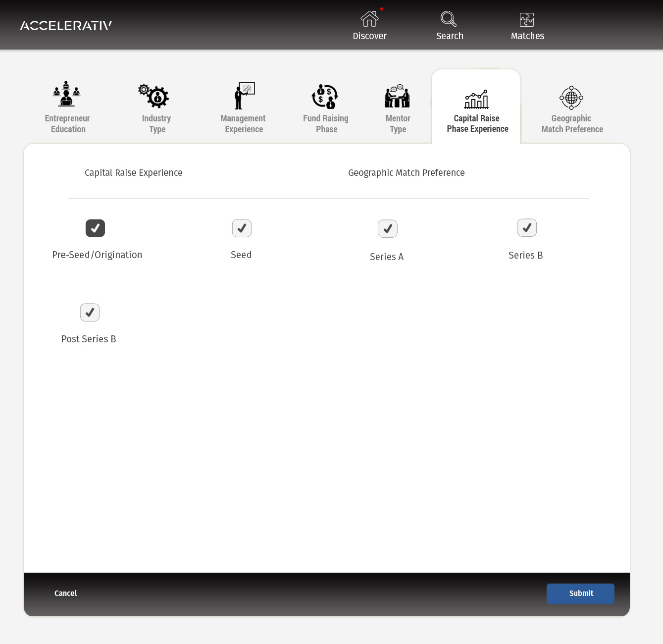
Task: Check the Post Series B checkbox
Action: 90,313
